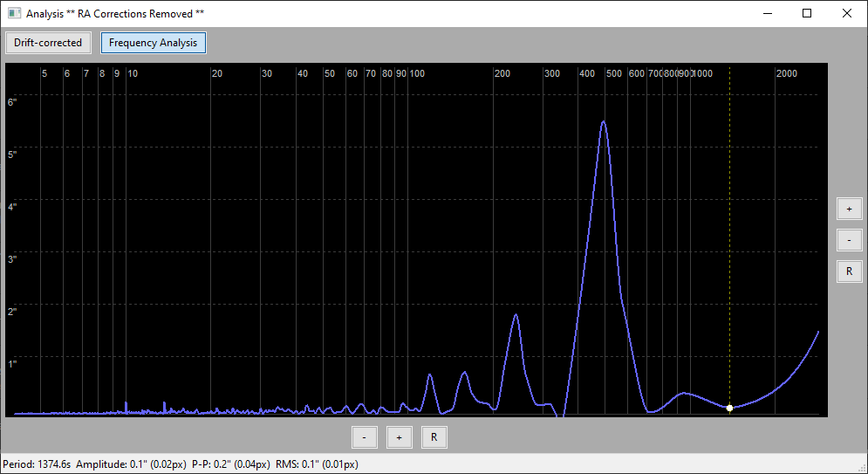Screen dimensions: 868x474
Task: Click the curve peak just past 200 seconds
Action: (516, 315)
